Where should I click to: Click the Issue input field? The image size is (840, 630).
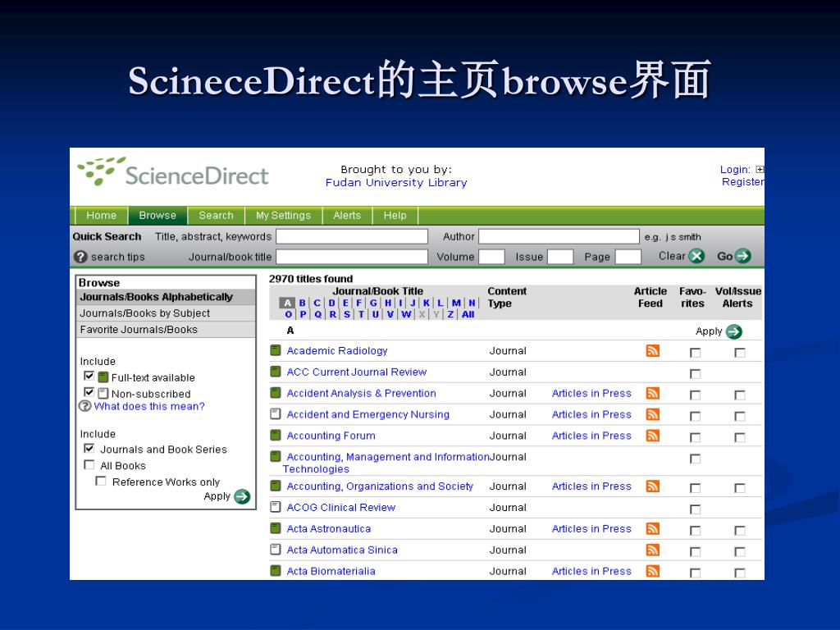pyautogui.click(x=560, y=257)
